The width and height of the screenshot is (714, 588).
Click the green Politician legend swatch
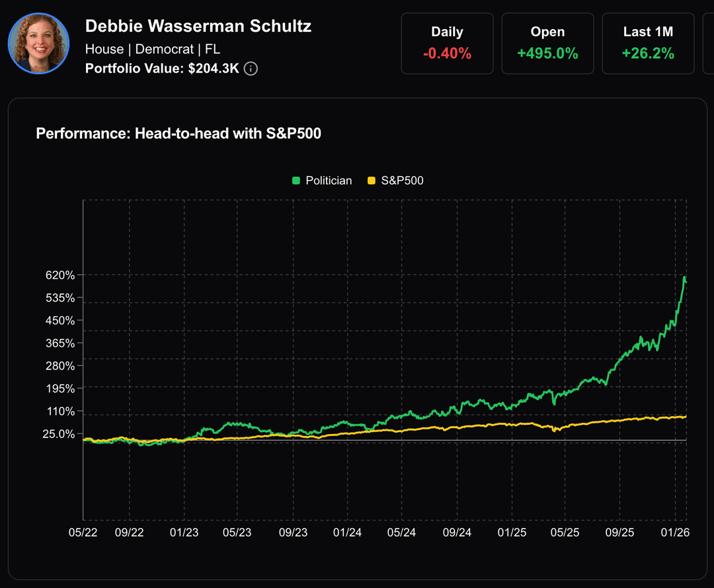pyautogui.click(x=296, y=180)
